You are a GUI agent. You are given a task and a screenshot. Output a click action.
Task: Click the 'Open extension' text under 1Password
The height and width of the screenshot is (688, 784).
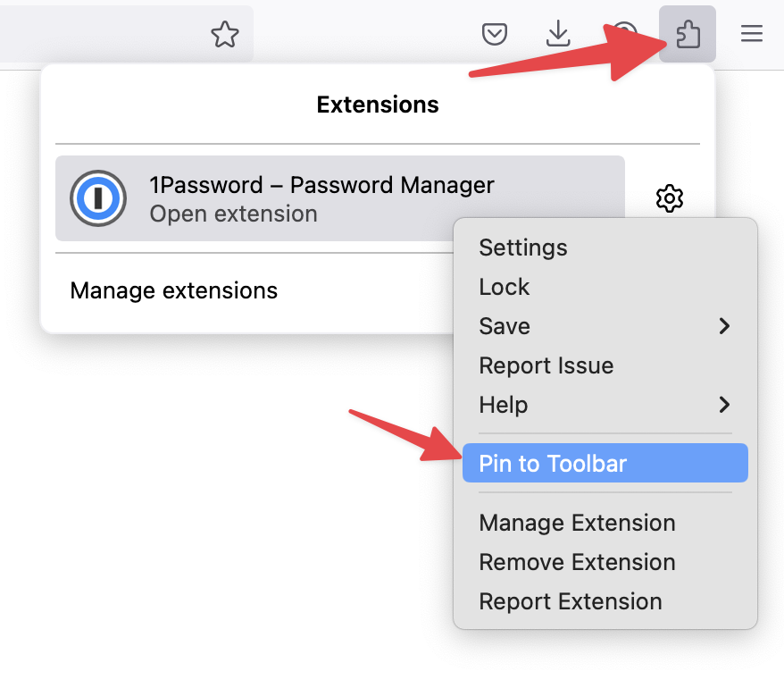click(233, 214)
